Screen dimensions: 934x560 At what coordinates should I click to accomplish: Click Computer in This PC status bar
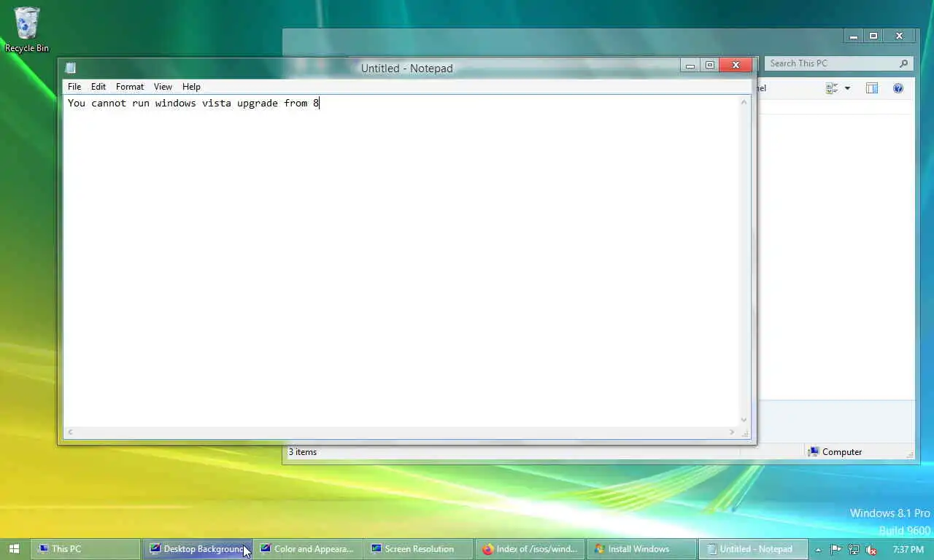(835, 452)
